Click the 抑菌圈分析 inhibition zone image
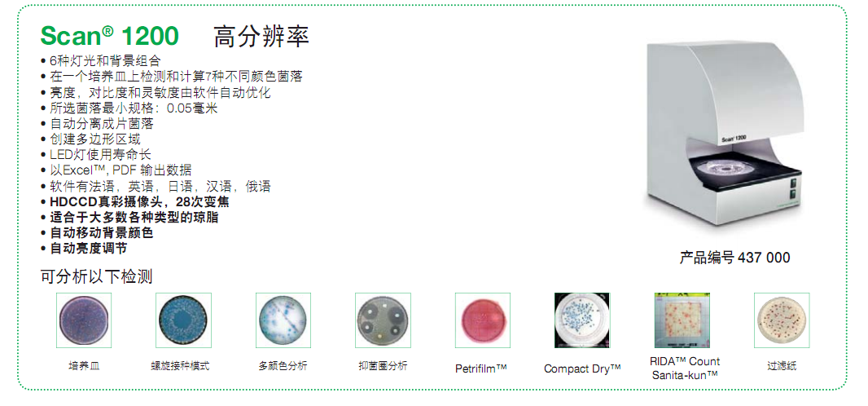Screen dimensions: 868x406 (x=383, y=320)
